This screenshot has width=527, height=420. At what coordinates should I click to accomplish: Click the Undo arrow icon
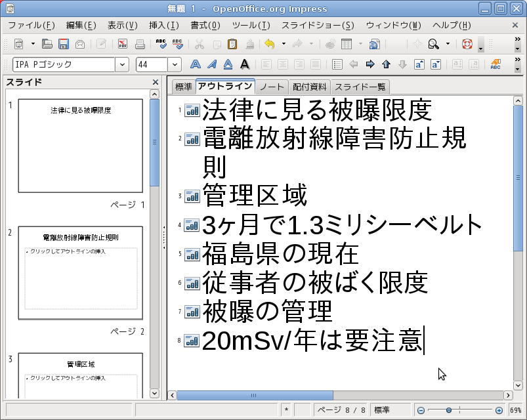pyautogui.click(x=269, y=45)
